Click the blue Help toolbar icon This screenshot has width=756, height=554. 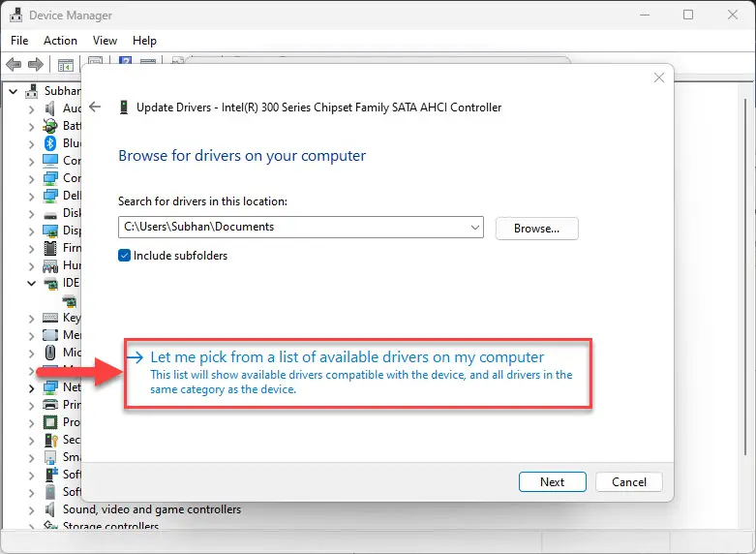(x=126, y=61)
